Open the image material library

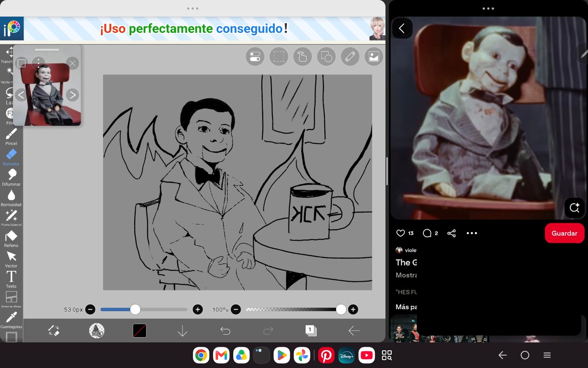coord(374,57)
